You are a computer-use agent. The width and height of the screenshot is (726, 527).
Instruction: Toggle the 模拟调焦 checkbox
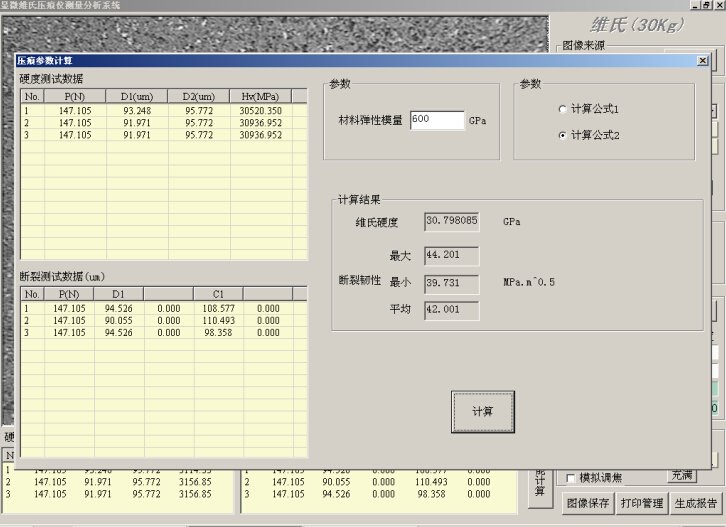point(572,478)
